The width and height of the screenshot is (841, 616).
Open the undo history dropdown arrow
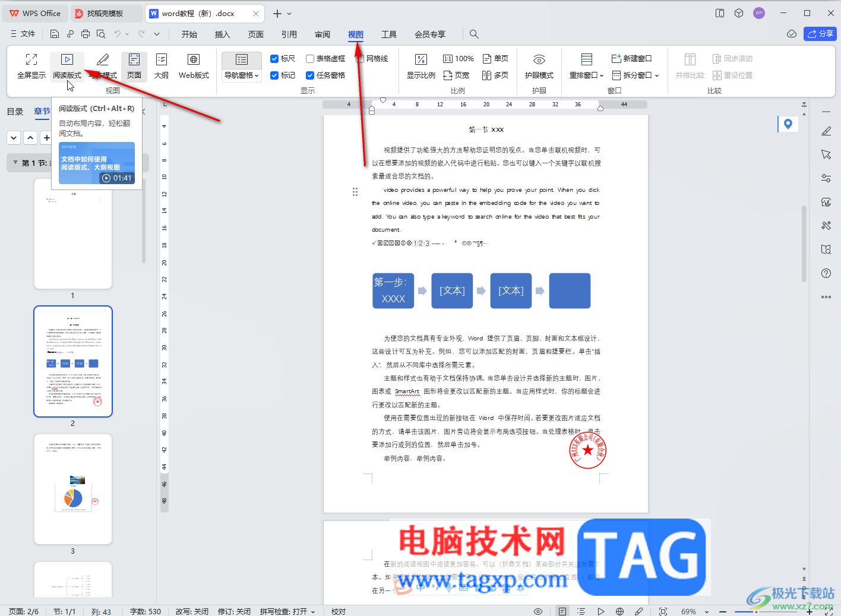(x=126, y=34)
